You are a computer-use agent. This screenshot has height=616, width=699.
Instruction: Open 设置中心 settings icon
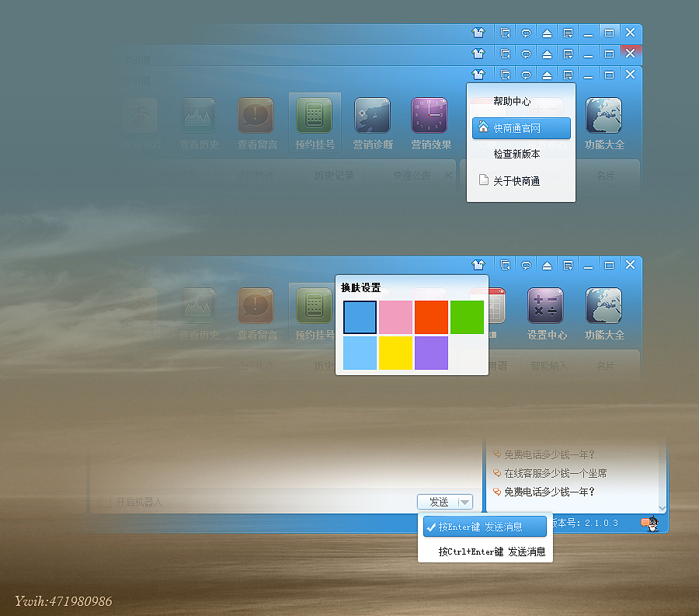pyautogui.click(x=545, y=306)
